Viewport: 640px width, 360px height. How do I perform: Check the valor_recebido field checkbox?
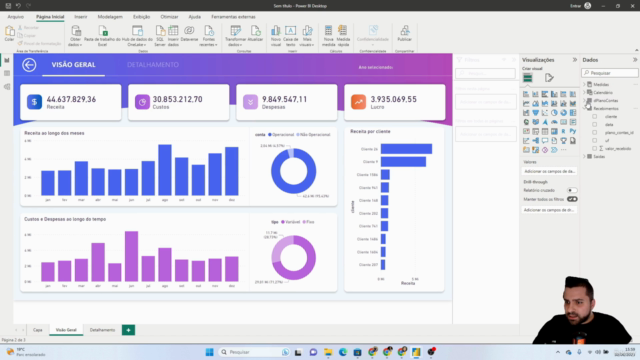(595, 149)
